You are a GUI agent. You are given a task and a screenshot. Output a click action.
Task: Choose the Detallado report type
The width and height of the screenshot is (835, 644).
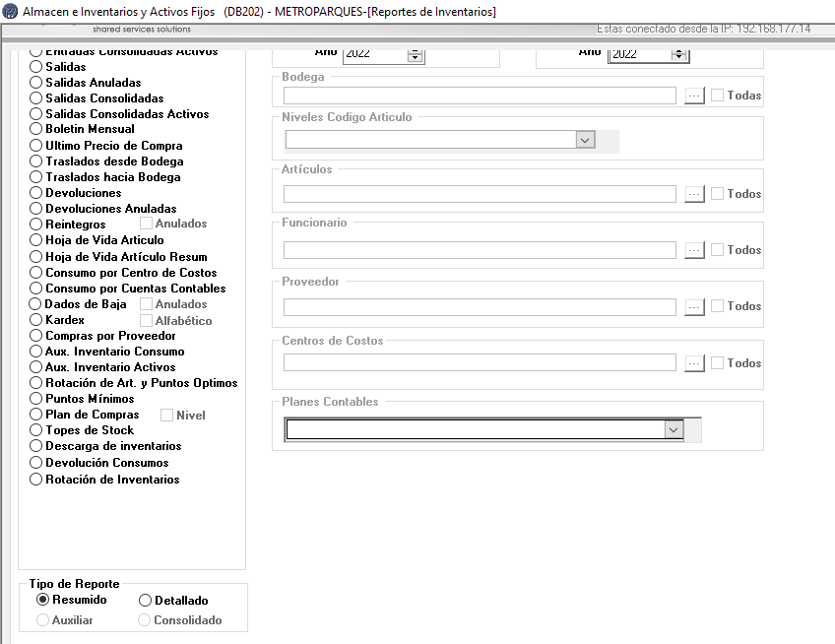145,600
